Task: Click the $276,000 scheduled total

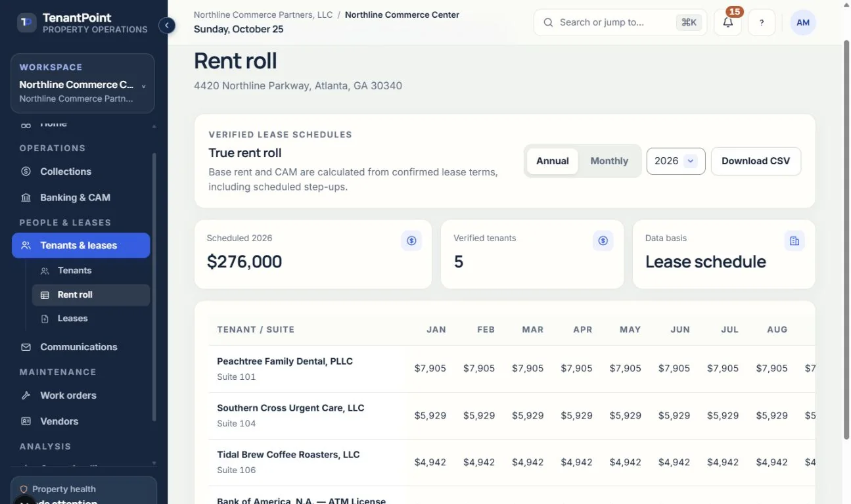Action: coord(244,262)
